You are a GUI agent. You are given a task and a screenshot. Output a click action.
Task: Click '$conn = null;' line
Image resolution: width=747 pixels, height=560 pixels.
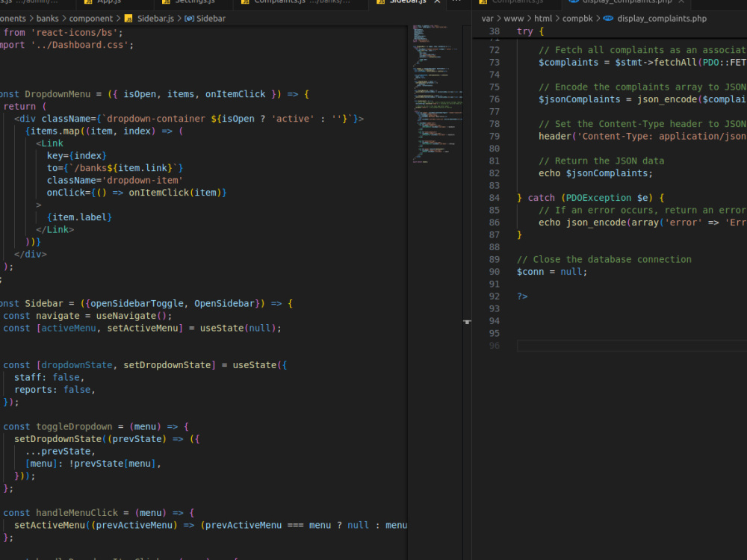pos(552,272)
